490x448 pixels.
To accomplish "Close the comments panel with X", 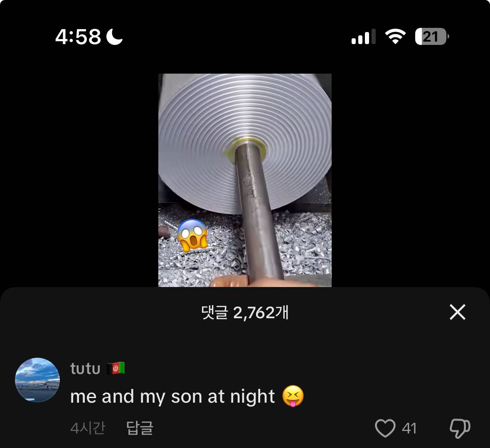I will (x=458, y=312).
